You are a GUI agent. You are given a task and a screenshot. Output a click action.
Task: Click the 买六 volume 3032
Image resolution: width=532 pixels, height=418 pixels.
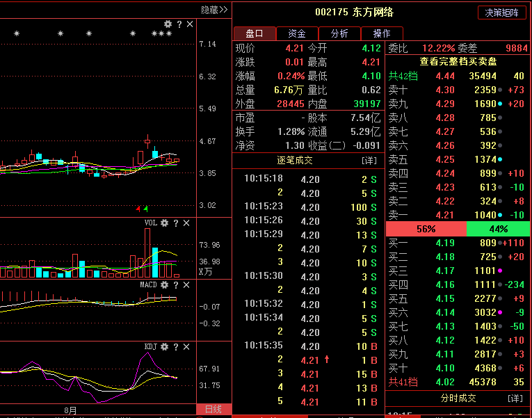coord(485,312)
